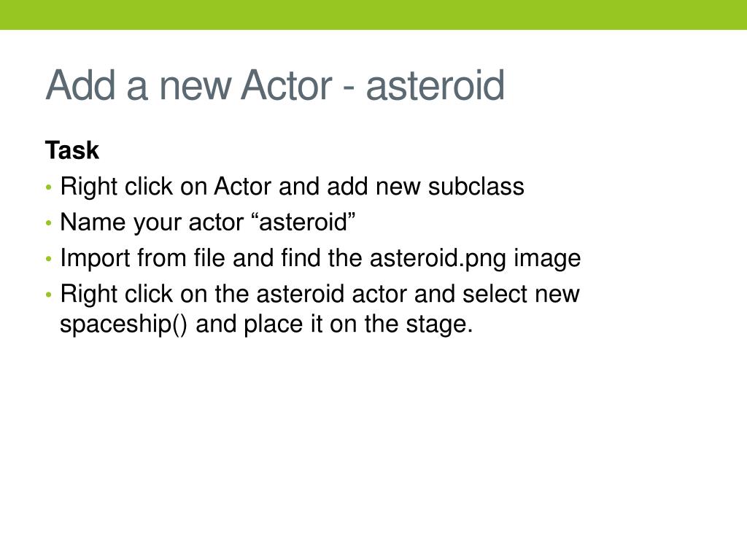The width and height of the screenshot is (747, 560).
Task: Click the green bullet dot before 'Right click on the asteroid'
Action: [48, 295]
